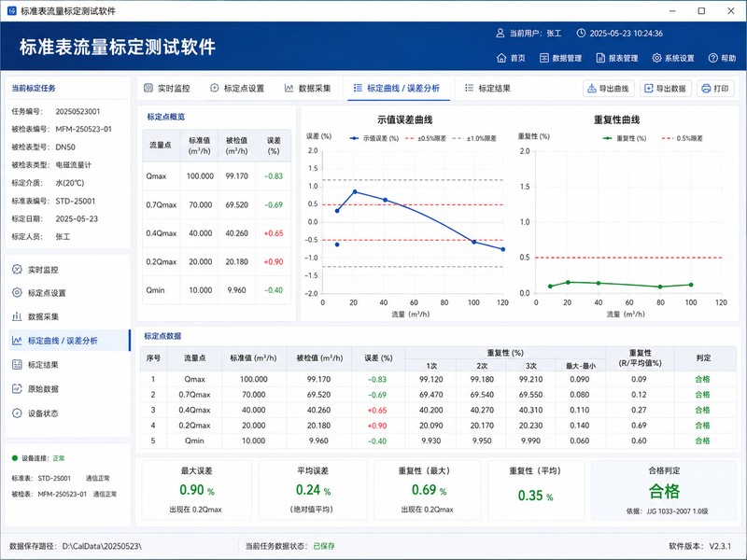Click error value -0.40 in overview table
Image resolution: width=747 pixels, height=560 pixels.
pos(274,290)
